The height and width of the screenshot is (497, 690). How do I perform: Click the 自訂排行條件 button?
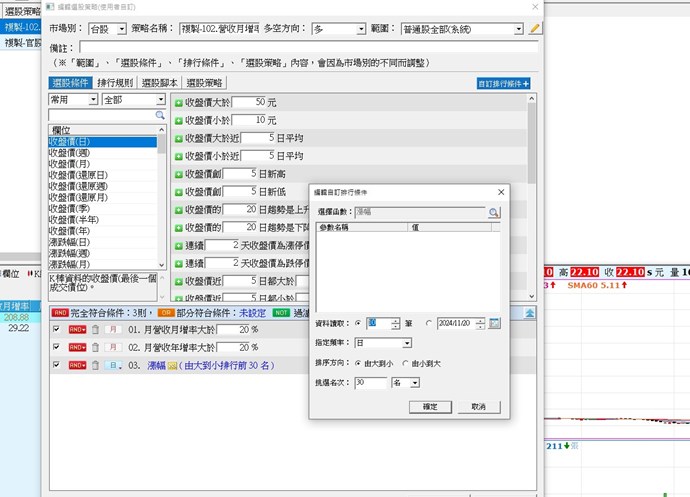[502, 84]
